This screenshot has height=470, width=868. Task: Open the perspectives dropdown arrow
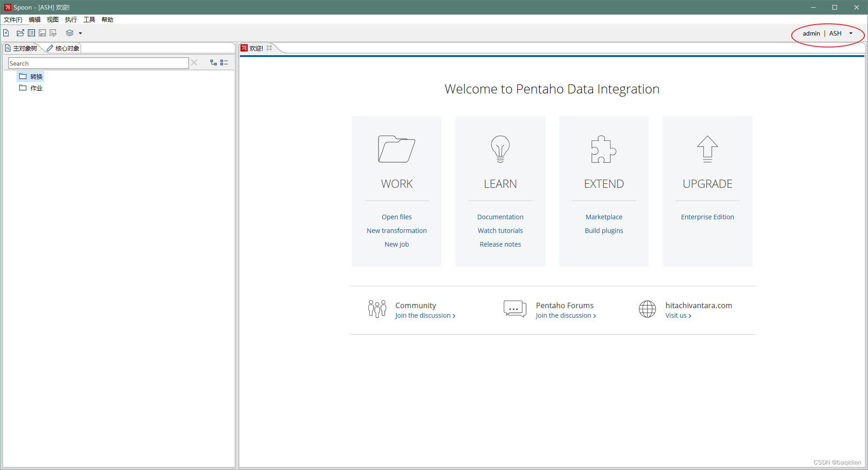tap(81, 33)
